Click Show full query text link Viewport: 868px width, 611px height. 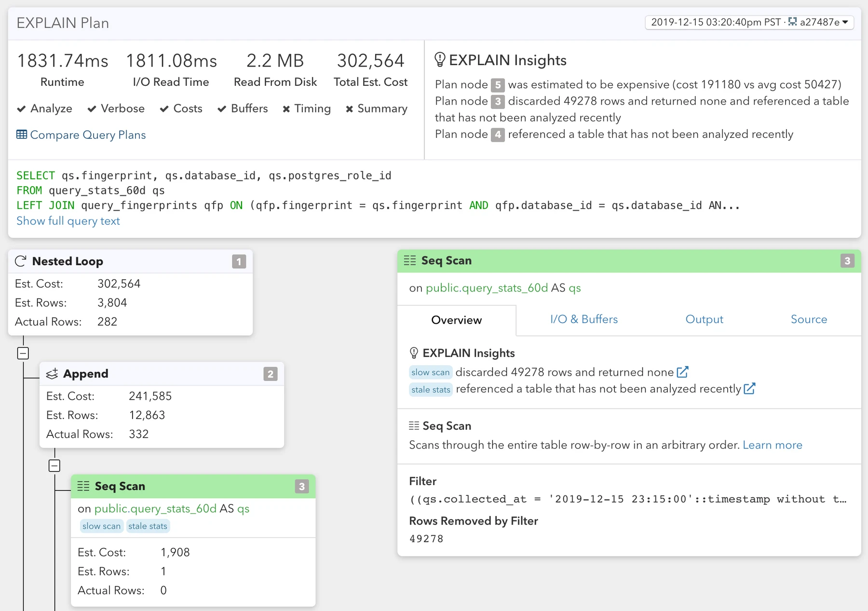click(68, 221)
